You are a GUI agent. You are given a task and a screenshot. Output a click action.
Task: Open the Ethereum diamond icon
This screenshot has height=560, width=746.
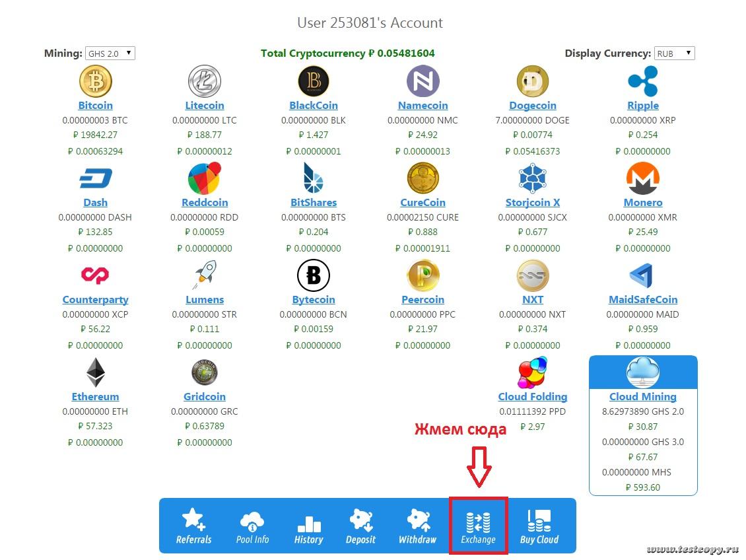tap(96, 372)
